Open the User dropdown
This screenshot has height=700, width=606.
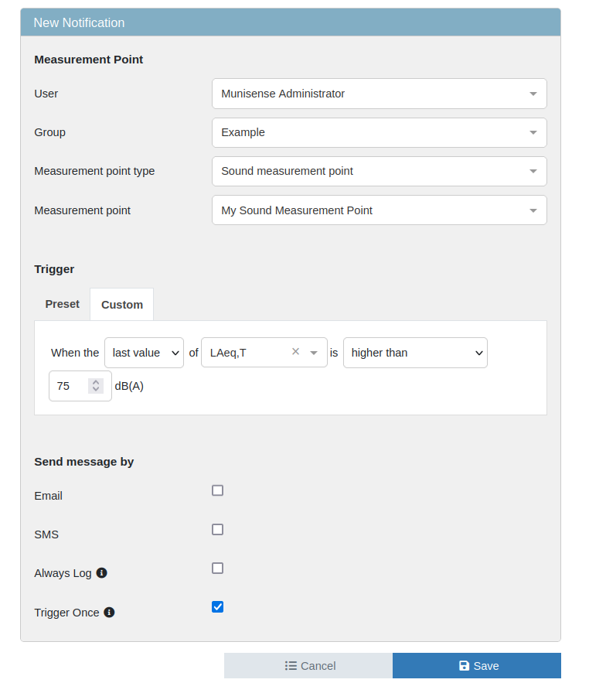coord(379,94)
